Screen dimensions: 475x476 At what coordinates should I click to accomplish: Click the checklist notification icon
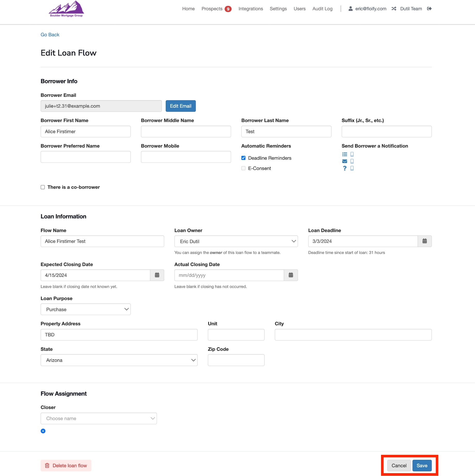pyautogui.click(x=345, y=154)
